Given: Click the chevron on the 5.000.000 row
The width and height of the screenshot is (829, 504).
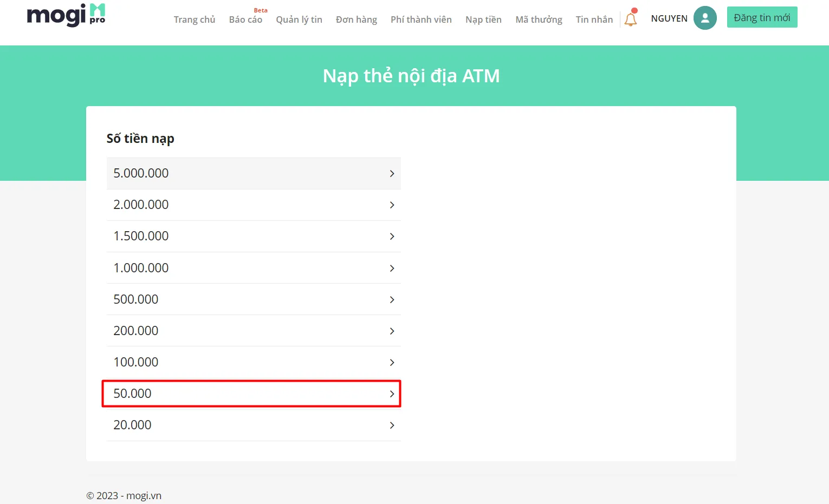Looking at the screenshot, I should tap(392, 173).
